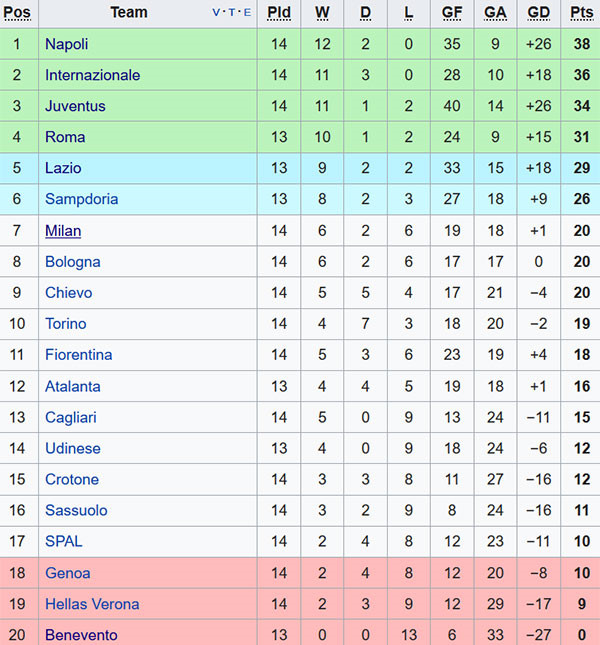Select the Torino link
Viewport: 600px width, 645px height.
coord(65,324)
